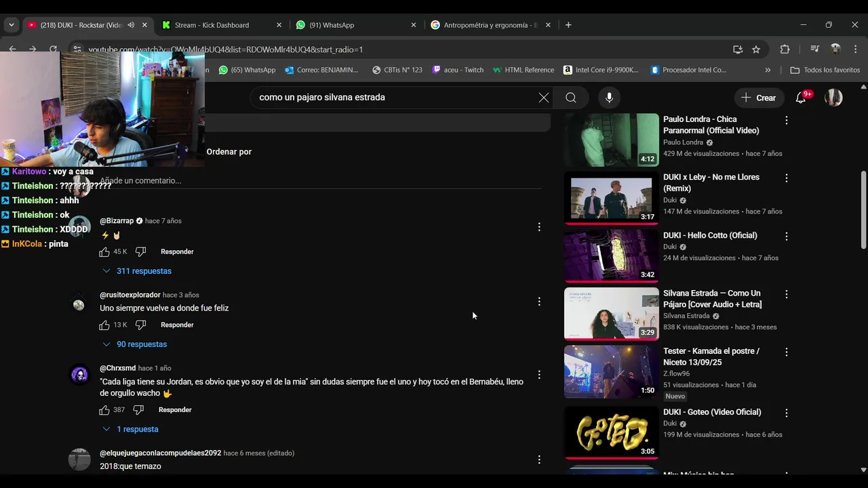Dislike the rusitoexplorador comment
Screen dimensions: 868x488
140,325
